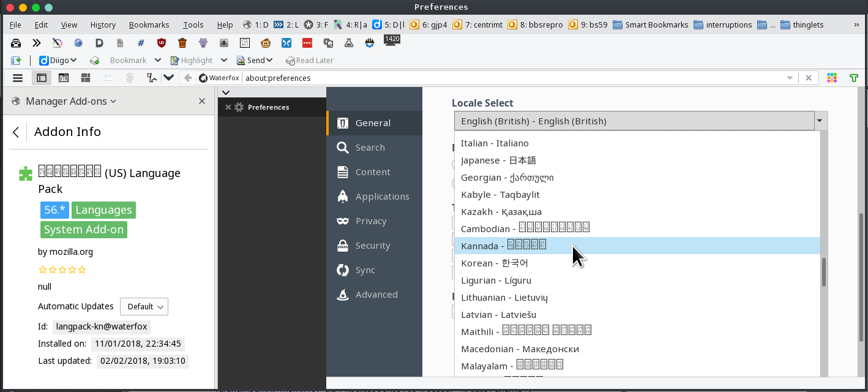This screenshot has height=392, width=868.
Task: Select the Advanced preferences category
Action: coord(374,295)
